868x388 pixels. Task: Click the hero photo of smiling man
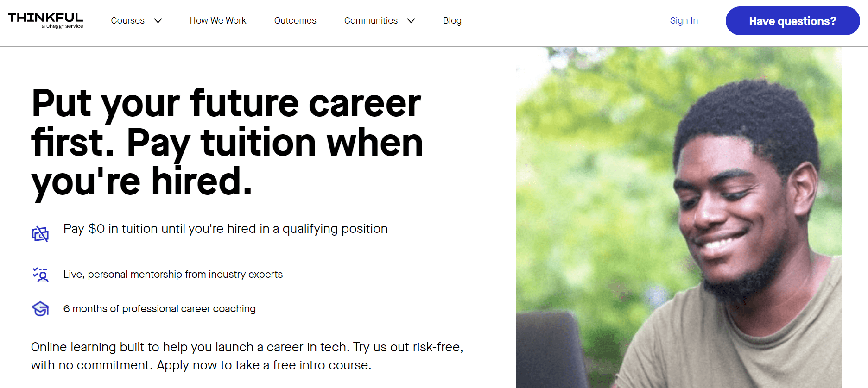[679, 217]
